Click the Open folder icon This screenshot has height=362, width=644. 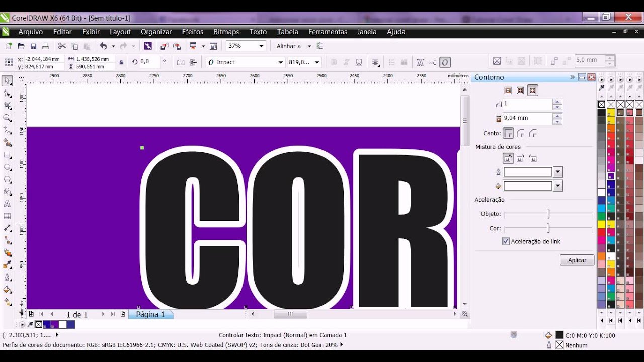point(21,46)
